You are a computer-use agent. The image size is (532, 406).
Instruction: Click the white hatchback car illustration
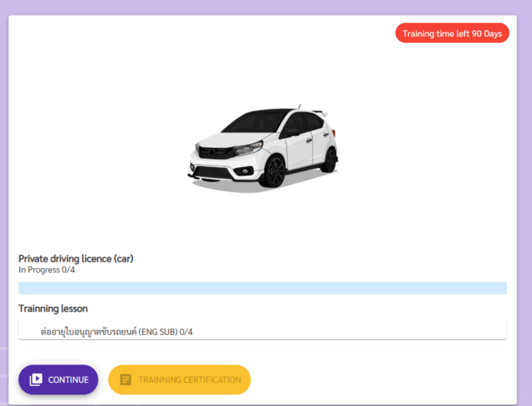(263, 147)
